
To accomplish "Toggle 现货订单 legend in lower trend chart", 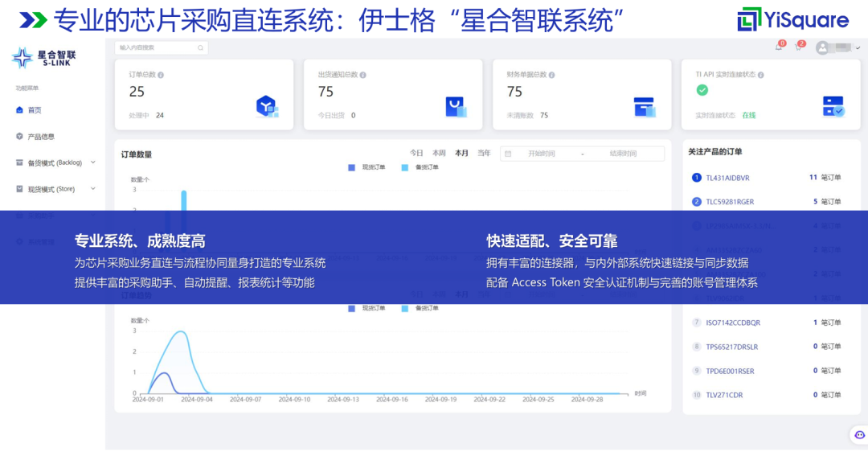I will (x=367, y=309).
